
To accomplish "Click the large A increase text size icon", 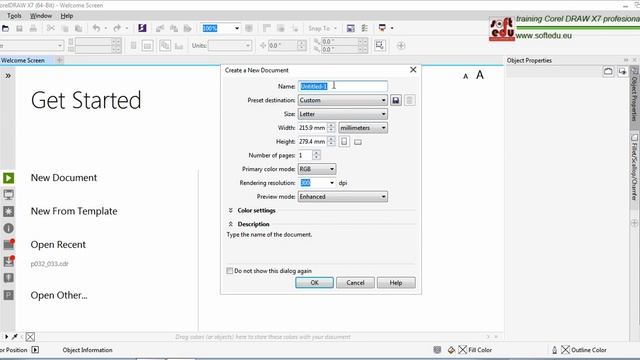I will click(x=480, y=75).
